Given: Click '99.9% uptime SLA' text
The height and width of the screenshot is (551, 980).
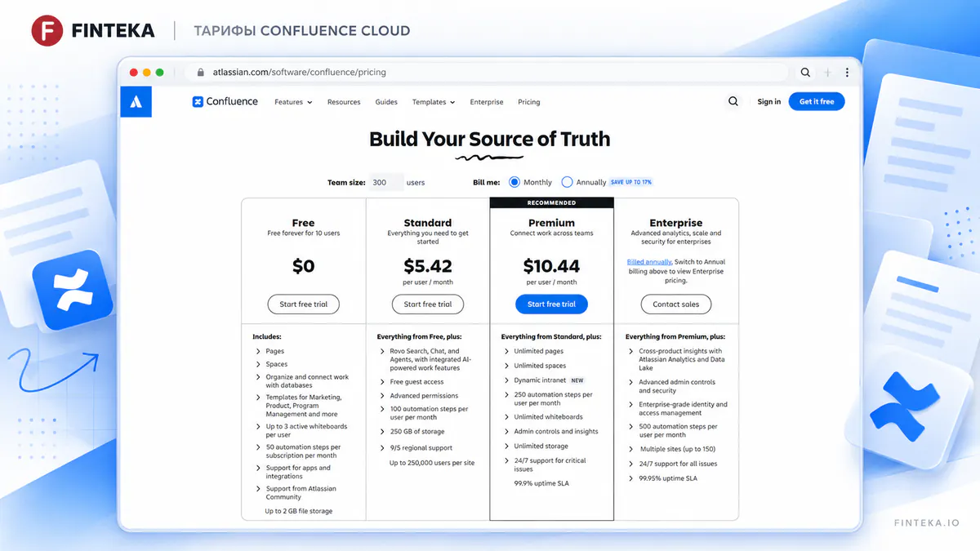Looking at the screenshot, I should click(x=541, y=483).
